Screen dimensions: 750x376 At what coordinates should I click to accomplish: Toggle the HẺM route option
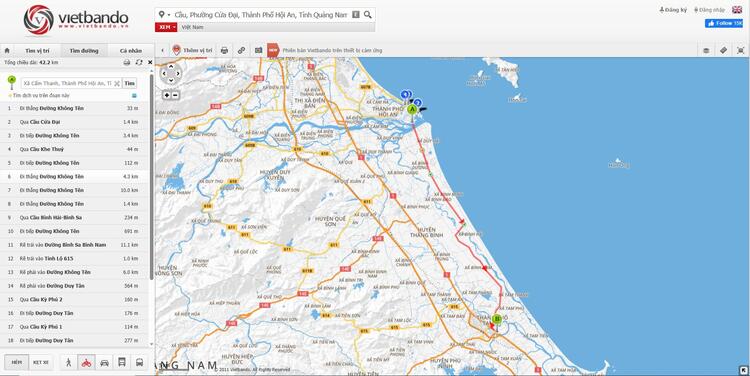pos(17,362)
